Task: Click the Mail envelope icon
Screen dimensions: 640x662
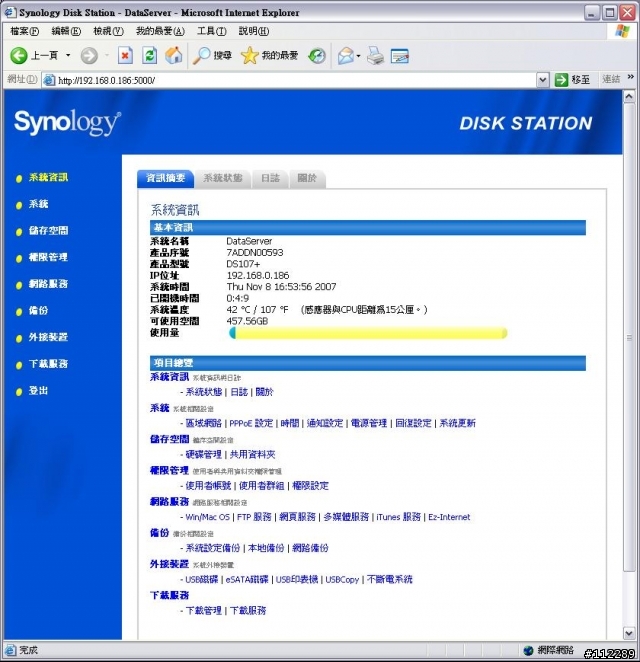Action: click(346, 56)
